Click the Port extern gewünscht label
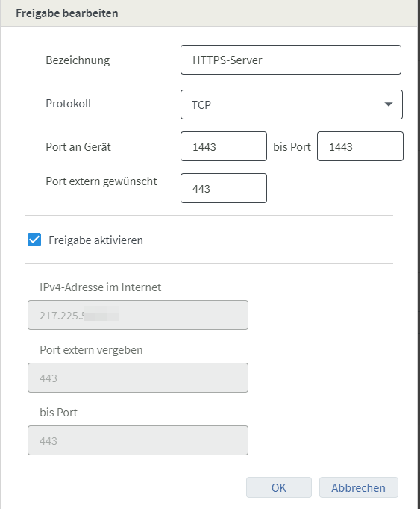 pyautogui.click(x=101, y=181)
